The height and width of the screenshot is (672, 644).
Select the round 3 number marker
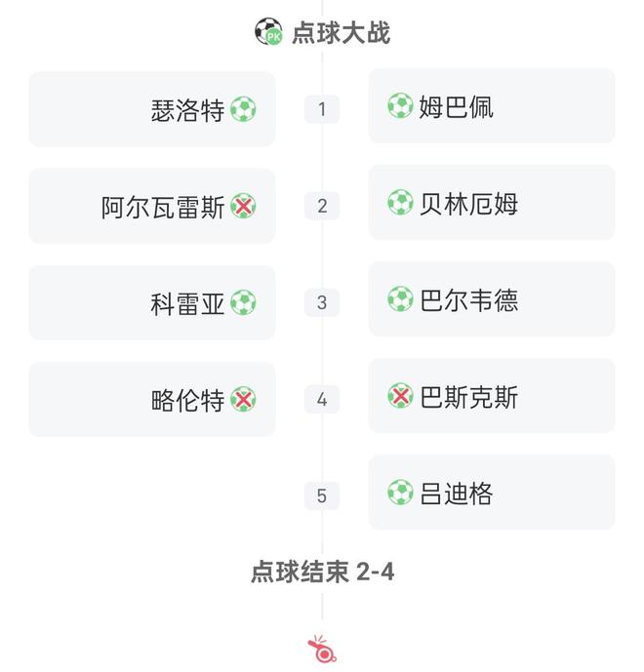pyautogui.click(x=322, y=302)
